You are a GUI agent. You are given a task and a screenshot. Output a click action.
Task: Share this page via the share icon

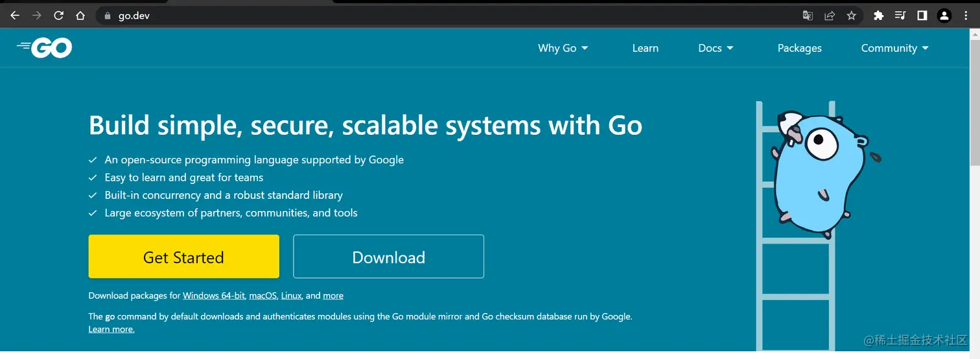(830, 16)
